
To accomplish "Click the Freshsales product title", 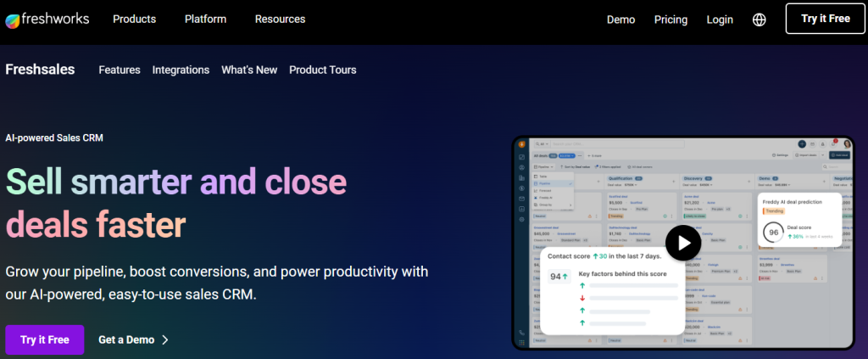I will 40,70.
